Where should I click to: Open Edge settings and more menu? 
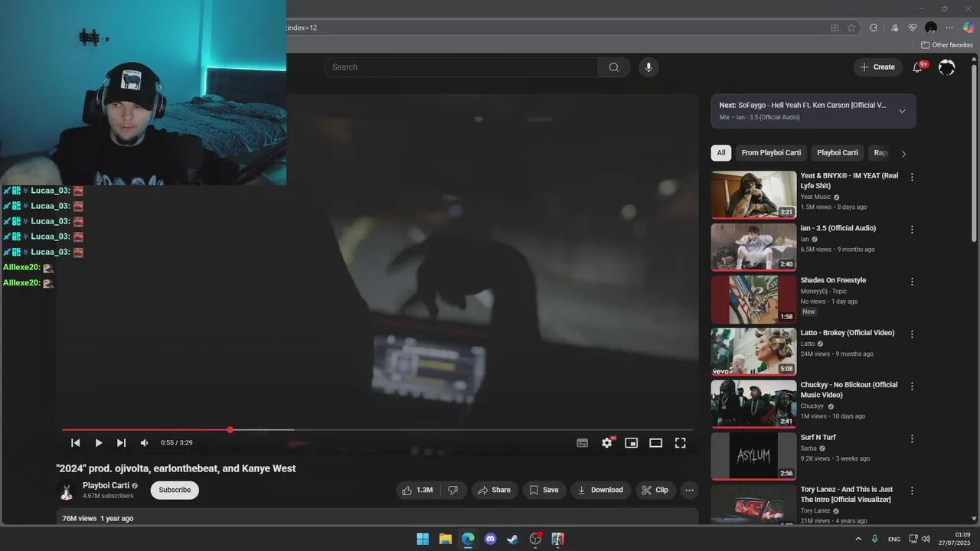point(949,28)
